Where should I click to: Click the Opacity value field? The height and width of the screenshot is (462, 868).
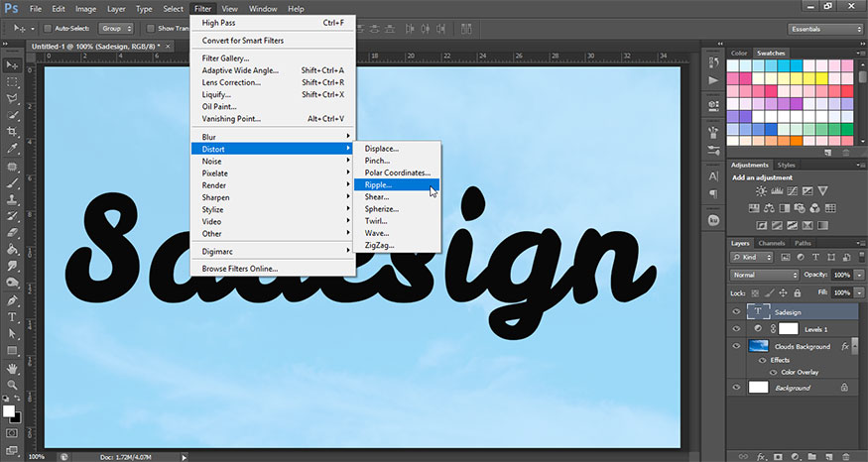[x=842, y=275]
